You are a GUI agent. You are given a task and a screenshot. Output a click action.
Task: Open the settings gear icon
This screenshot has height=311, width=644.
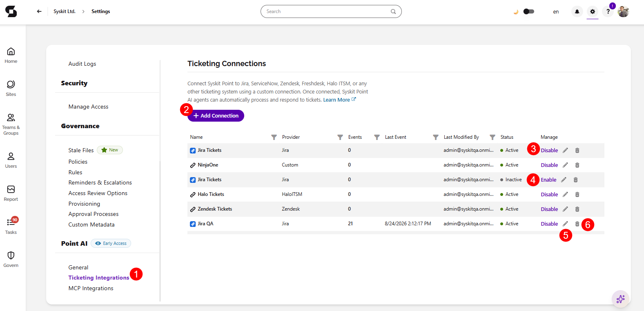[x=593, y=11]
